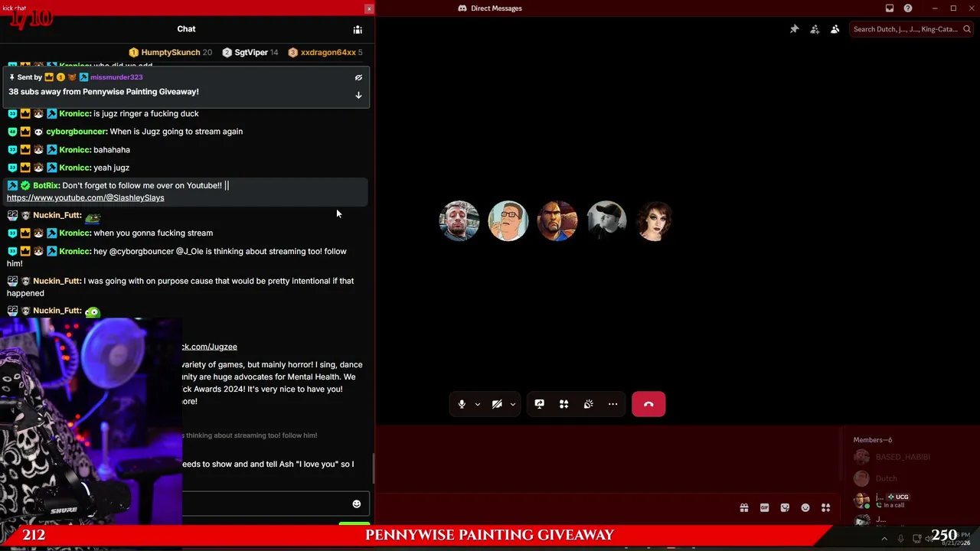Click the 38 subs away pinned message text
The height and width of the screenshot is (551, 980).
tap(103, 92)
